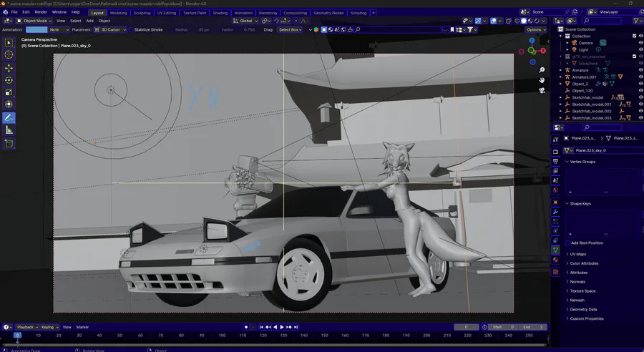The width and height of the screenshot is (644, 352).
Task: Switch to the Shading workspace tab
Action: [220, 13]
